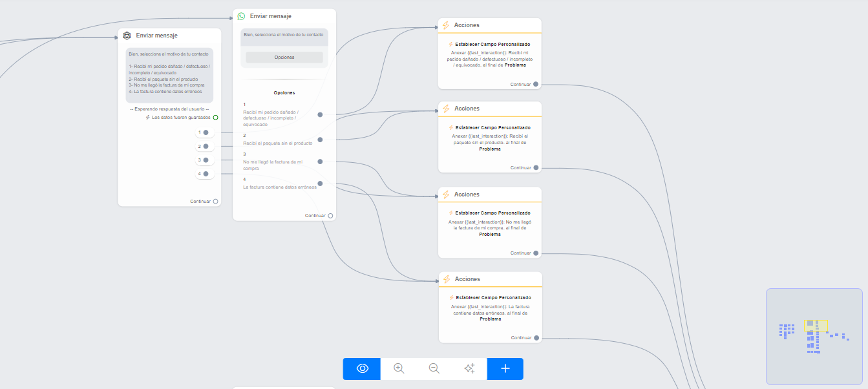This screenshot has height=389, width=868.
Task: Click the eye preview button in bottom toolbar
Action: (362, 368)
